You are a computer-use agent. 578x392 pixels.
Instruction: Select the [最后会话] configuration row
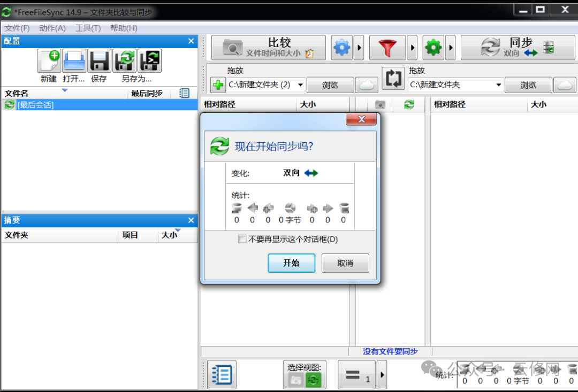click(x=100, y=105)
